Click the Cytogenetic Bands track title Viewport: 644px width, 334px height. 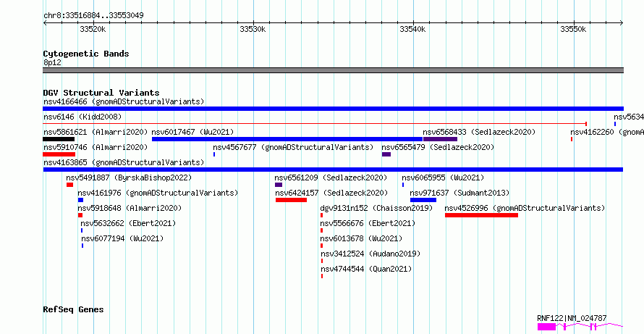86,54
